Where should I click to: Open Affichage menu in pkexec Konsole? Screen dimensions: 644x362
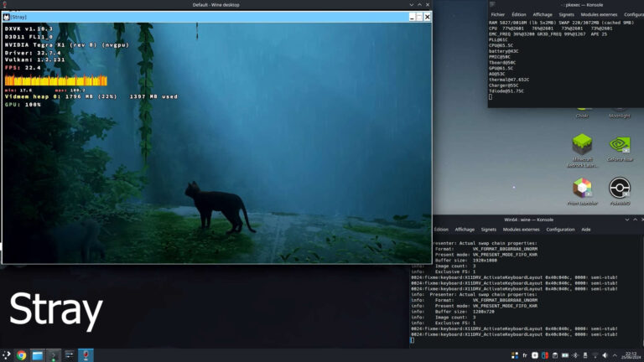point(543,14)
